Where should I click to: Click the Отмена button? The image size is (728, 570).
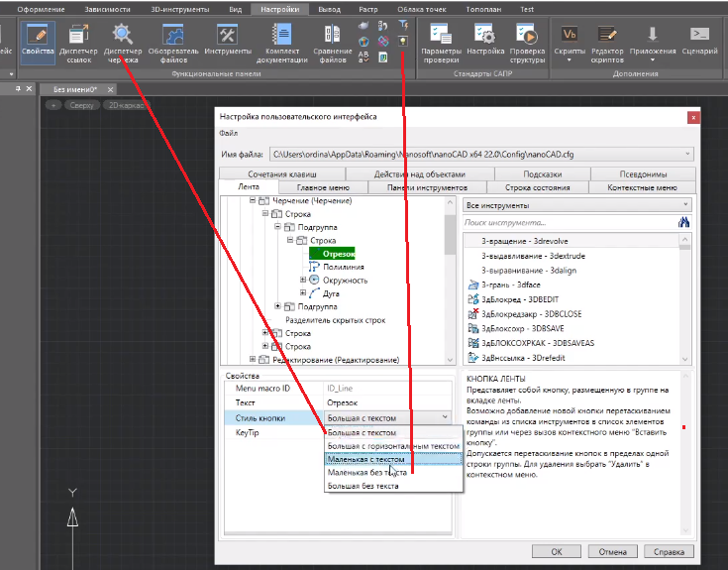tap(612, 551)
